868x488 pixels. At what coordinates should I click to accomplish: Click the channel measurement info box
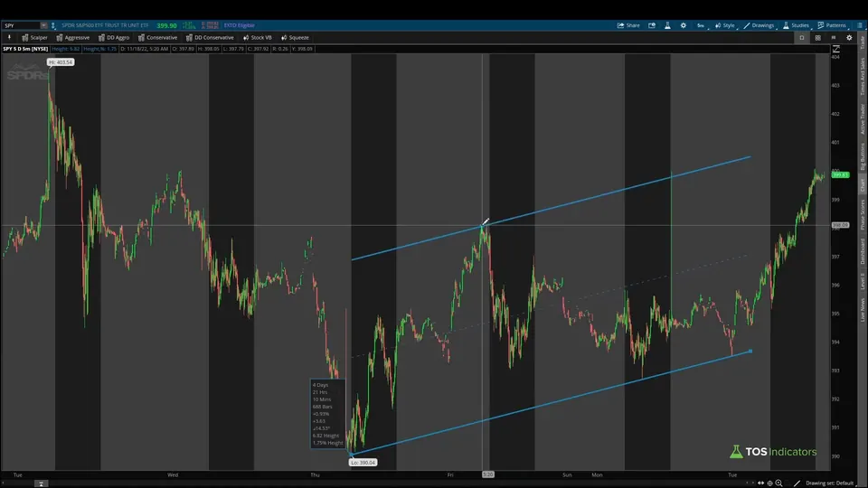327,413
